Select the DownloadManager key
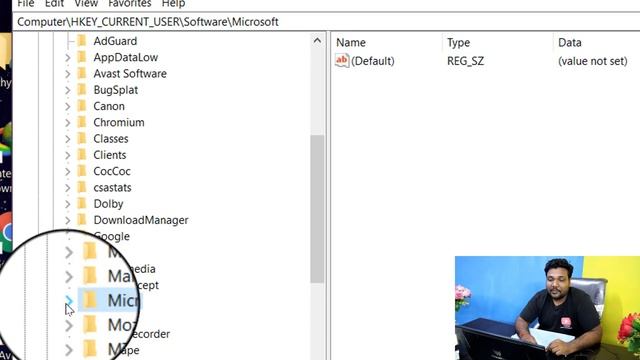Screen dimensions: 640x360 [141, 220]
